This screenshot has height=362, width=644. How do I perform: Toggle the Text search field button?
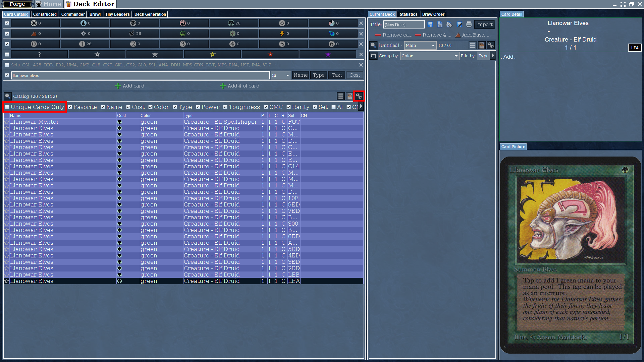coord(337,75)
